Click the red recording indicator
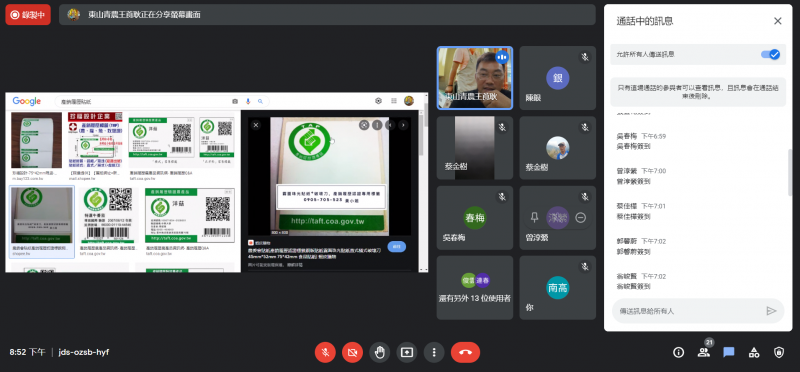 (28, 15)
